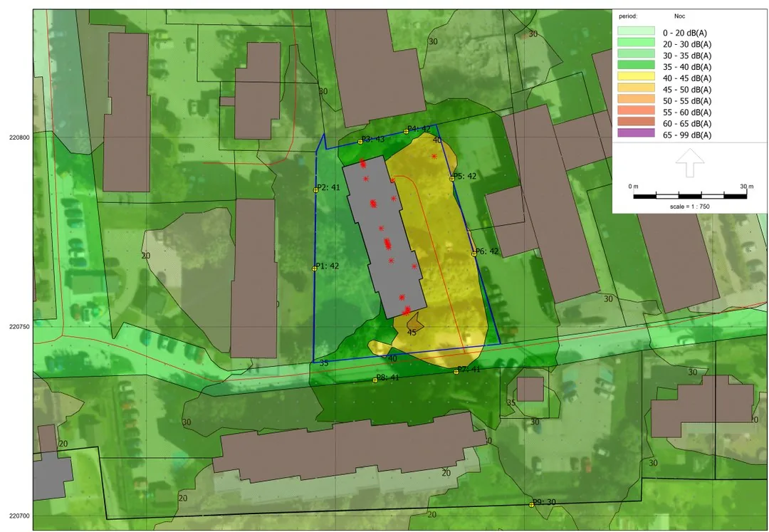This screenshot has height=532, width=769.
Task: Select receptor point marker P6
Action: (474, 254)
